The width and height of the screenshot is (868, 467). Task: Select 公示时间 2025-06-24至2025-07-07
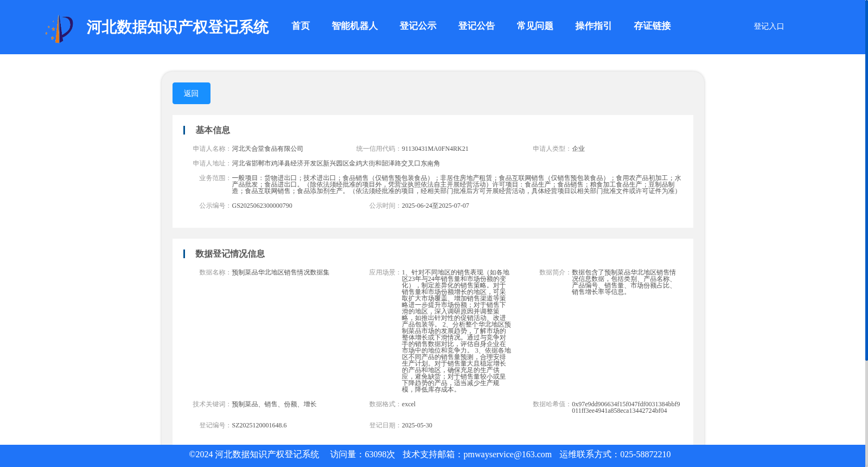[435, 206]
